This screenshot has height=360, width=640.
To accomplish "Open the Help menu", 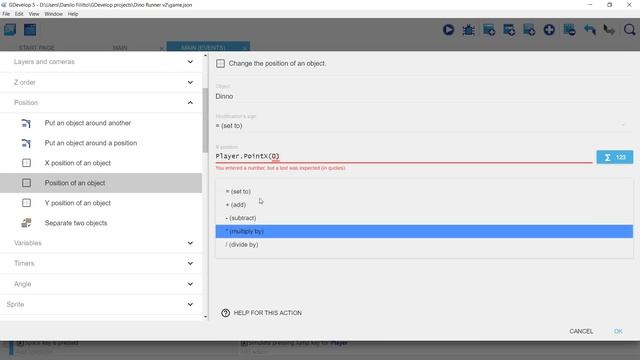I will 73,14.
